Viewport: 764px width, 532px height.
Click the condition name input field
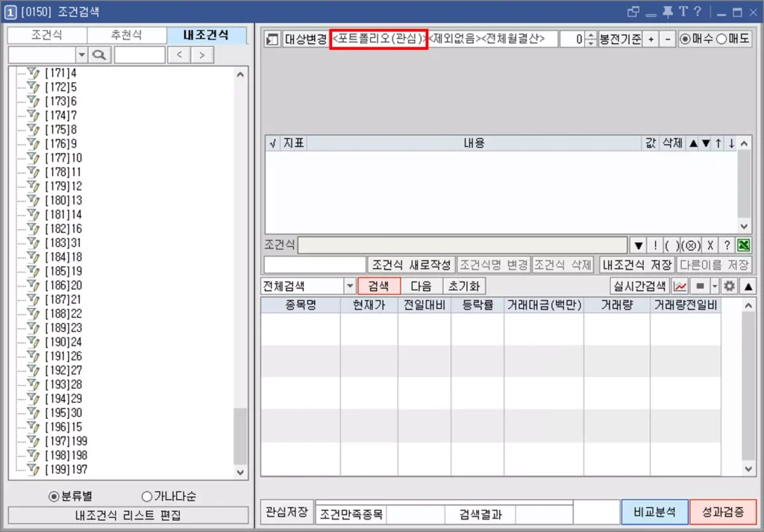315,265
